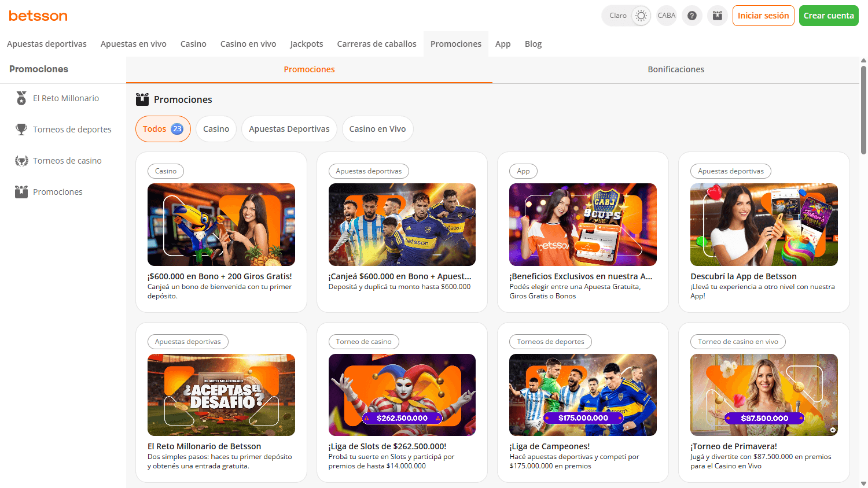Open the $600.000 Bono + 200 Giros Gratis image
This screenshot has height=488, width=868.
click(221, 224)
